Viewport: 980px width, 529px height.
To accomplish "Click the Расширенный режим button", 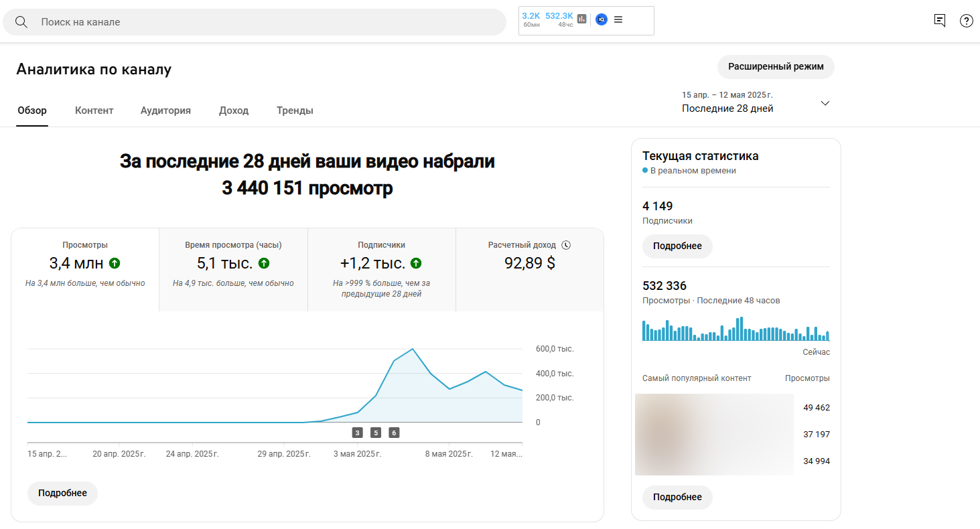I will tap(776, 67).
